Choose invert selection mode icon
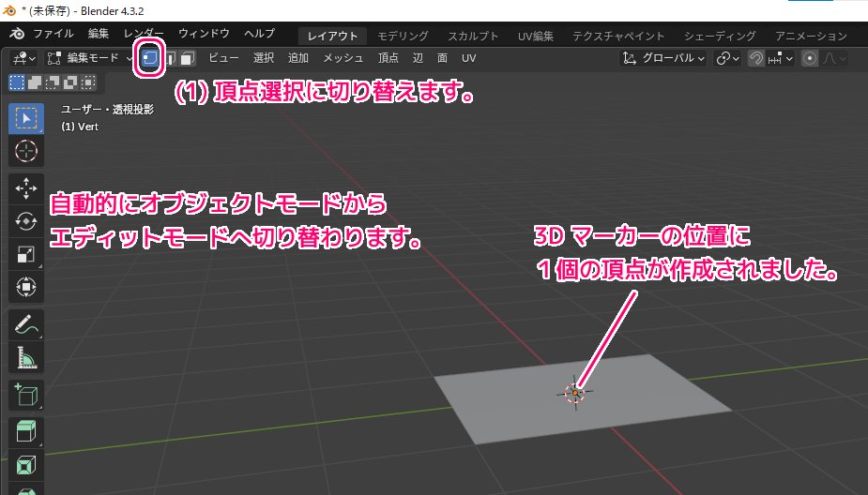This screenshot has height=495, width=868. click(x=70, y=82)
